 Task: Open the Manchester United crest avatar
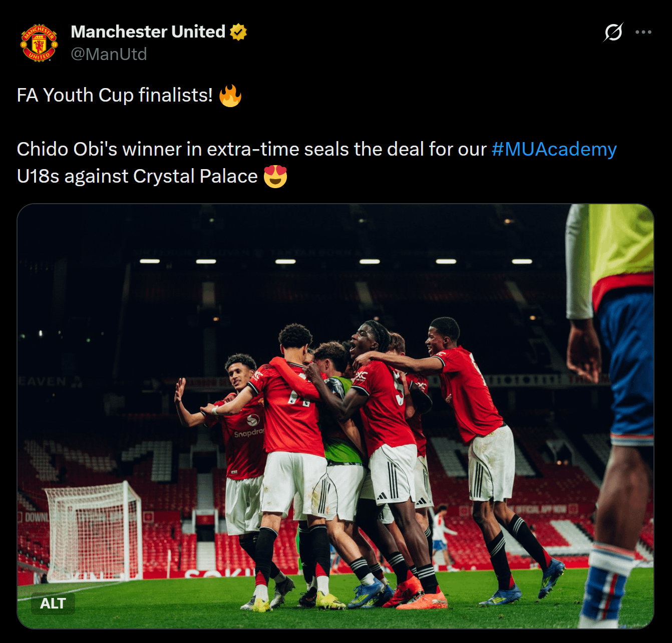[x=39, y=43]
